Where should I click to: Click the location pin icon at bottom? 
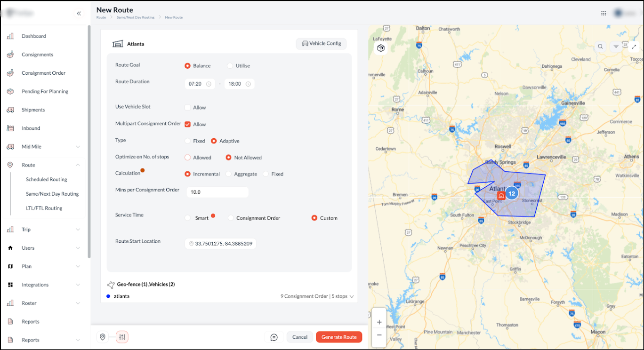pyautogui.click(x=103, y=337)
